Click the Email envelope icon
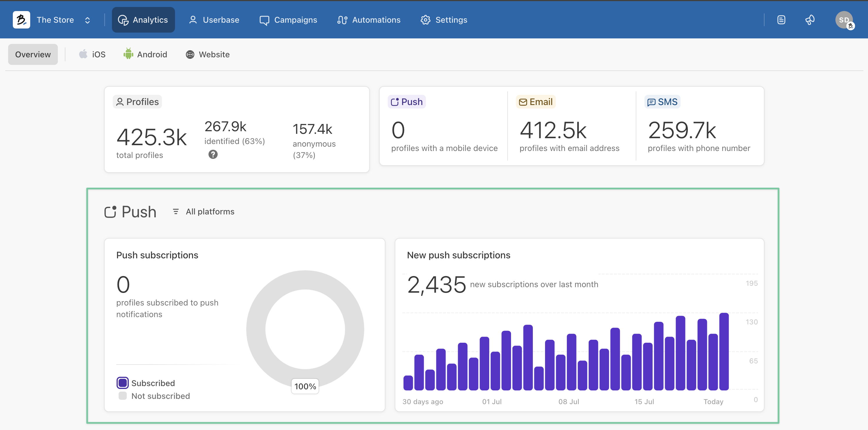Viewport: 868px width, 430px height. point(523,102)
